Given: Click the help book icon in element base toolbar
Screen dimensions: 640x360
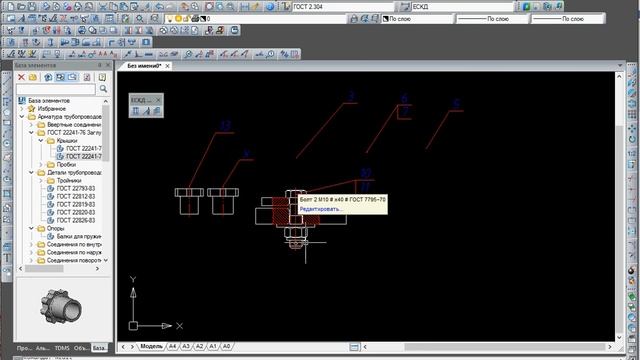Looking at the screenshot, I should [x=102, y=77].
